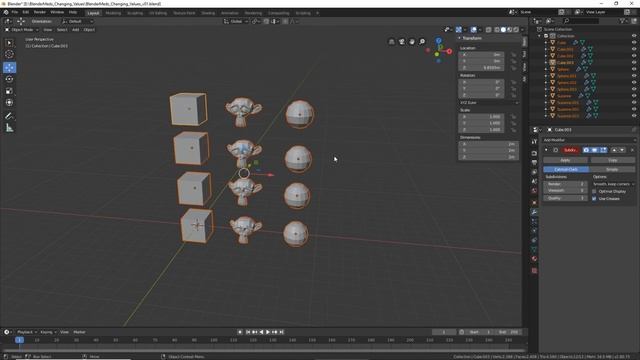The image size is (640, 360).
Task: Open the Edit menu
Action: 26,12
